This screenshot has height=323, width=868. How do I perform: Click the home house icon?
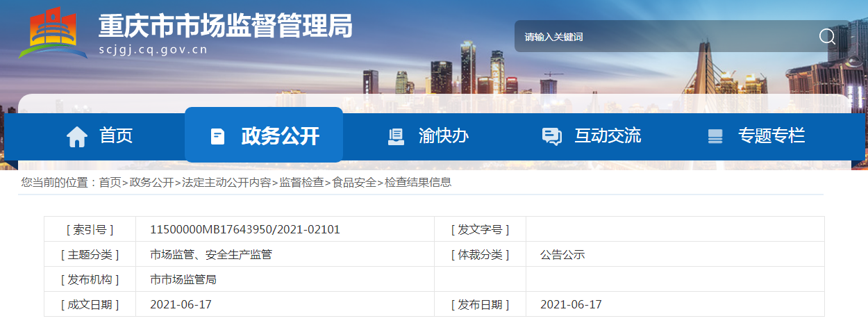(77, 136)
